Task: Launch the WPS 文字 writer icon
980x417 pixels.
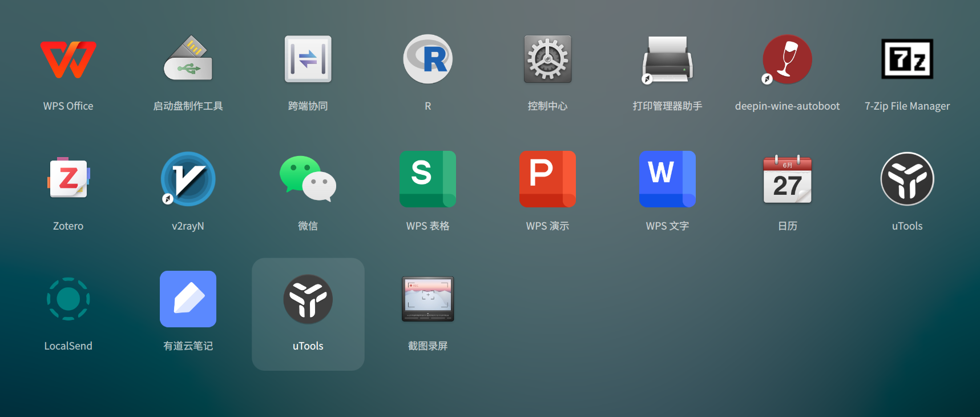Action: [668, 179]
